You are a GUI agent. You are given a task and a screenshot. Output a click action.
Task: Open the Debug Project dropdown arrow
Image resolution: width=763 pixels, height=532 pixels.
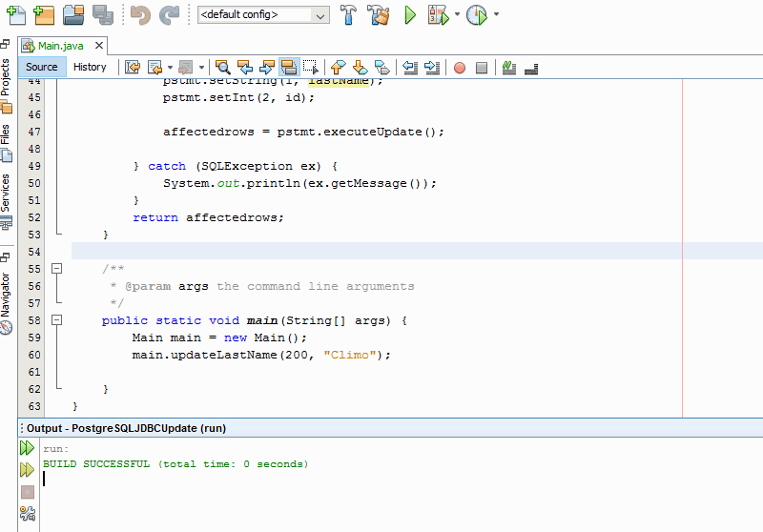tap(458, 14)
